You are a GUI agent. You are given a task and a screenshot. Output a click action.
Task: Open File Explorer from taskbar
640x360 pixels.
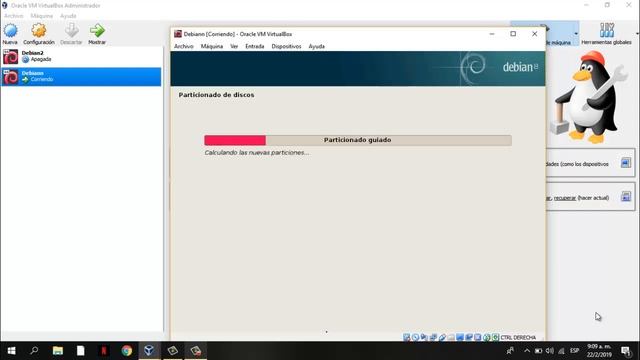pyautogui.click(x=58, y=351)
